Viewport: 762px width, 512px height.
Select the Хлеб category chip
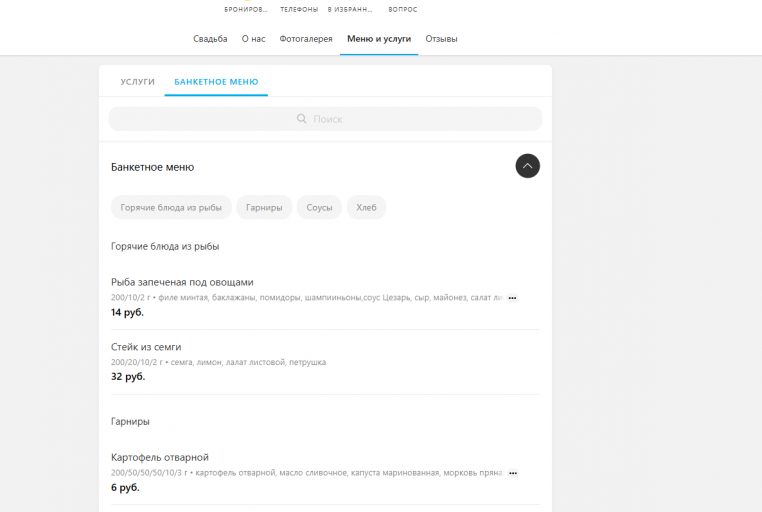(x=366, y=207)
